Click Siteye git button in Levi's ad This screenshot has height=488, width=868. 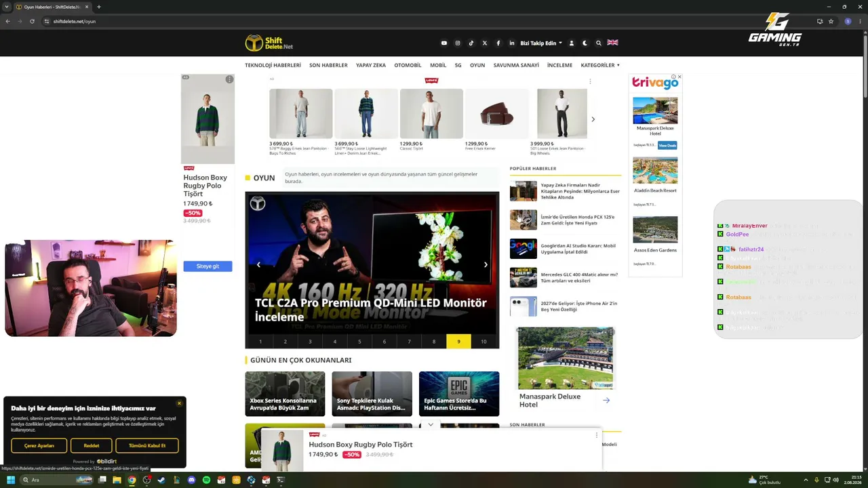[x=208, y=266]
